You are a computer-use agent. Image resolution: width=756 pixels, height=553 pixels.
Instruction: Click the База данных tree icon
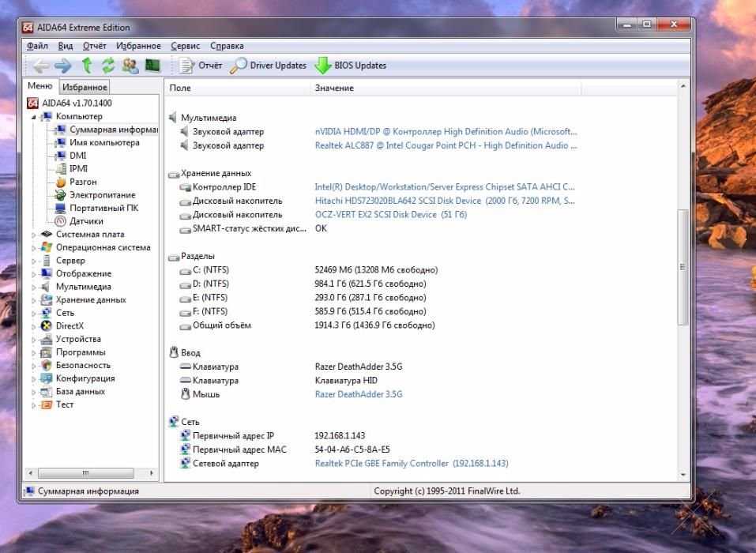47,392
